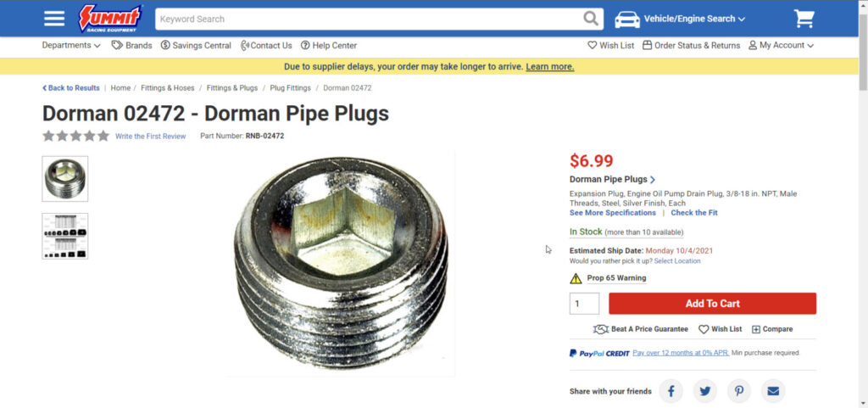This screenshot has height=408, width=868.
Task: Select the second product thumbnail image
Action: click(65, 236)
